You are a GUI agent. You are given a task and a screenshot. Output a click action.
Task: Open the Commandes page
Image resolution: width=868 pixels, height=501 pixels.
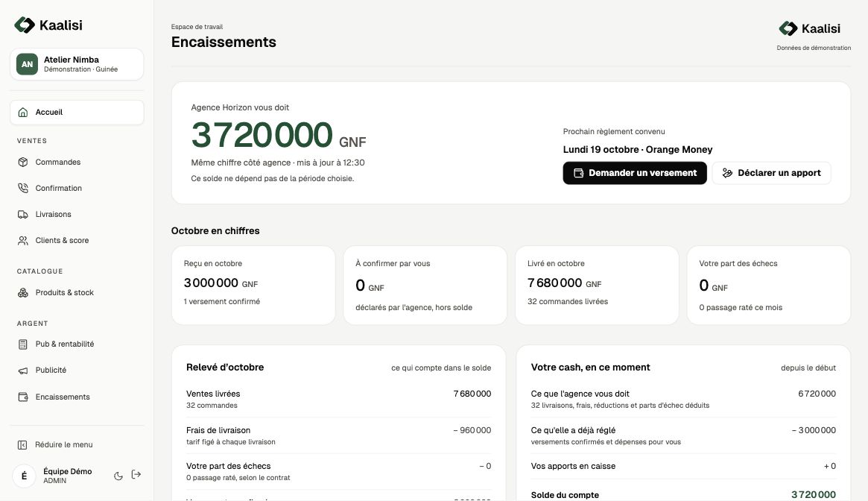[x=77, y=163]
